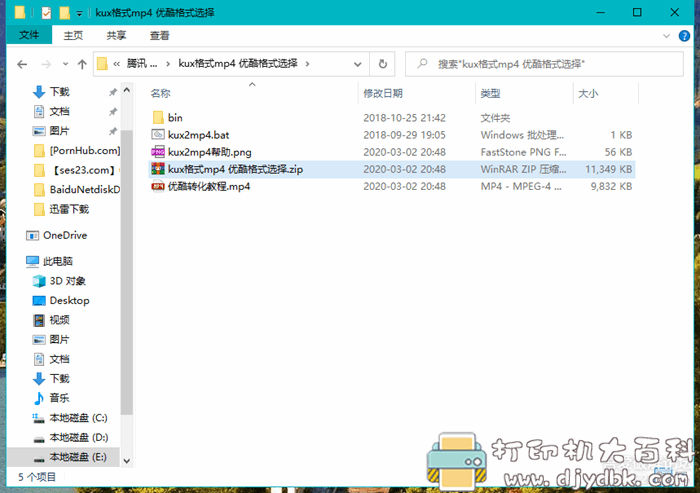The height and width of the screenshot is (493, 700).
Task: Sort by 名称 column header
Action: [161, 93]
